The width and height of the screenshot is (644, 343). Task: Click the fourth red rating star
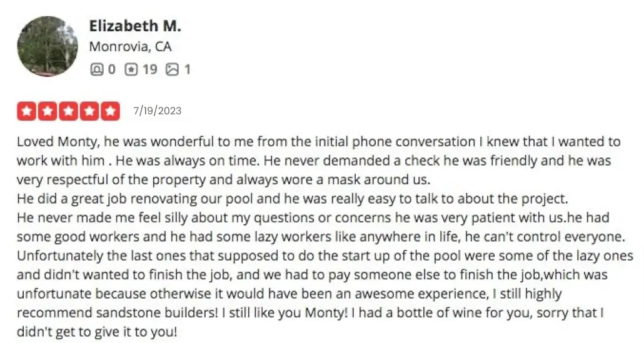coord(89,111)
